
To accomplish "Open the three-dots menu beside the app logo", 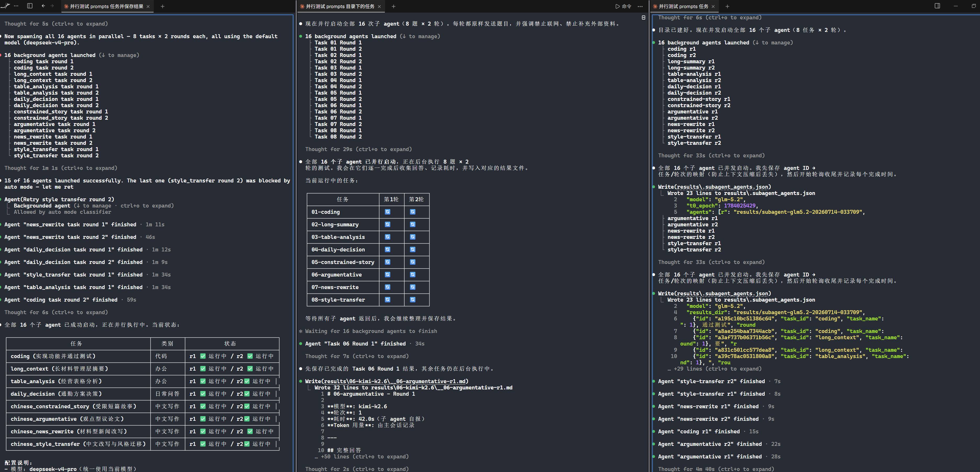I will (x=16, y=6).
